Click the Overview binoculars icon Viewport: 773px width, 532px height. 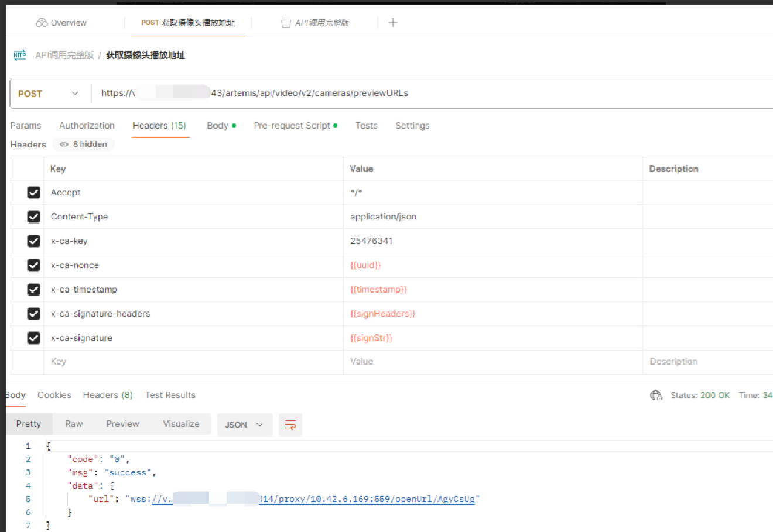[42, 23]
